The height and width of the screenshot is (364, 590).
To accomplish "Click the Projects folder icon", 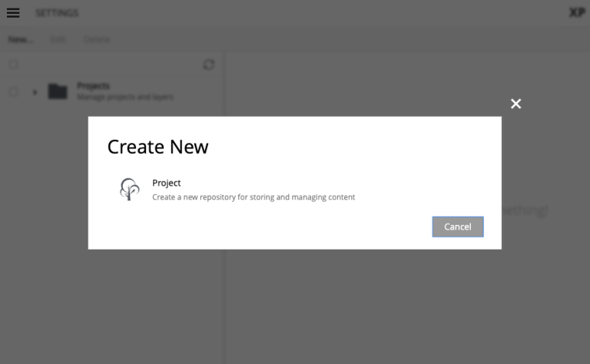I will (58, 91).
